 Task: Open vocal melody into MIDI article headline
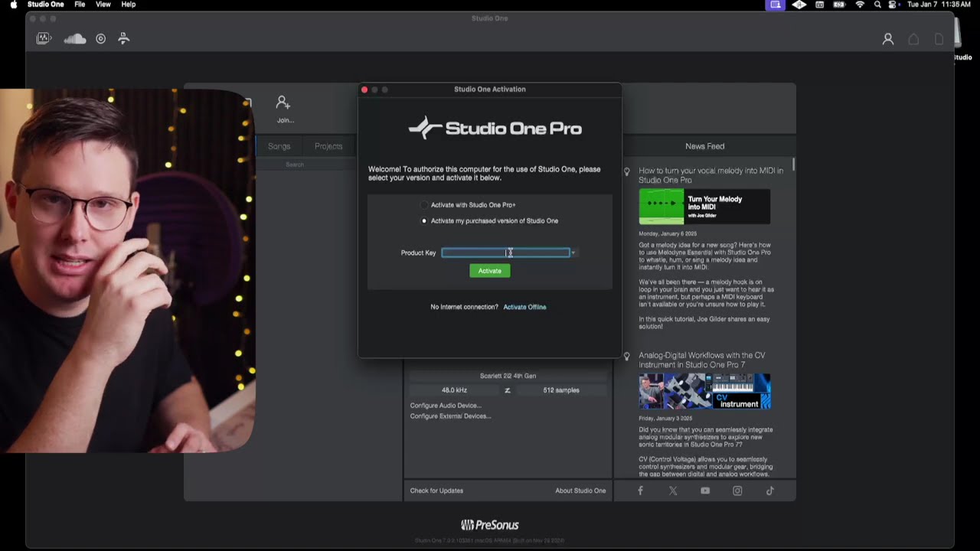pyautogui.click(x=711, y=175)
